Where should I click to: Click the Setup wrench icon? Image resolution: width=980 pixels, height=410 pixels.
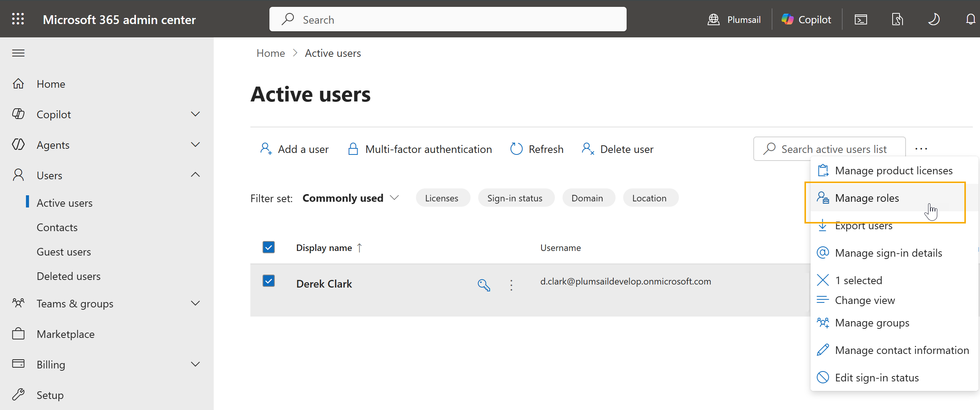18,394
